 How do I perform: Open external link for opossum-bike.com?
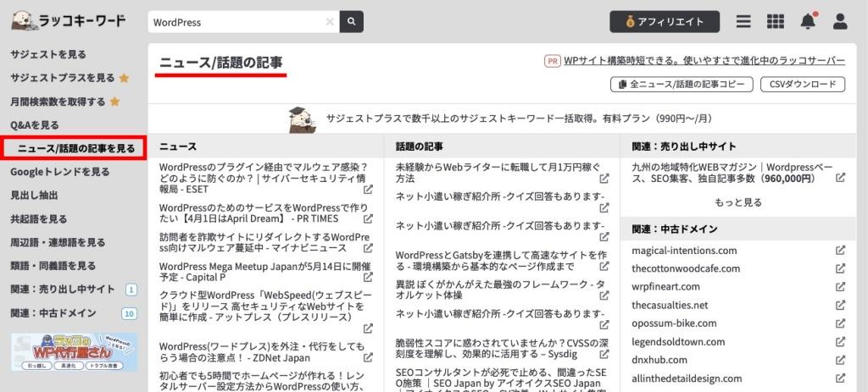click(x=840, y=323)
